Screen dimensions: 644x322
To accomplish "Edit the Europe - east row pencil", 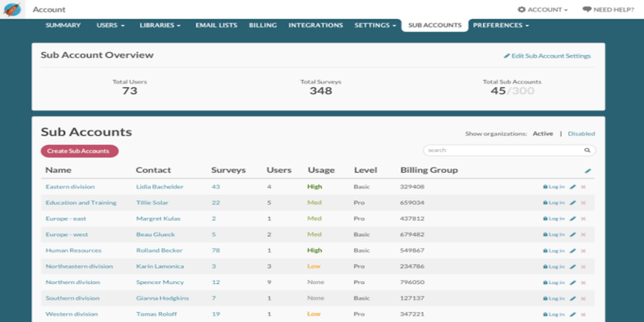I will pyautogui.click(x=573, y=219).
